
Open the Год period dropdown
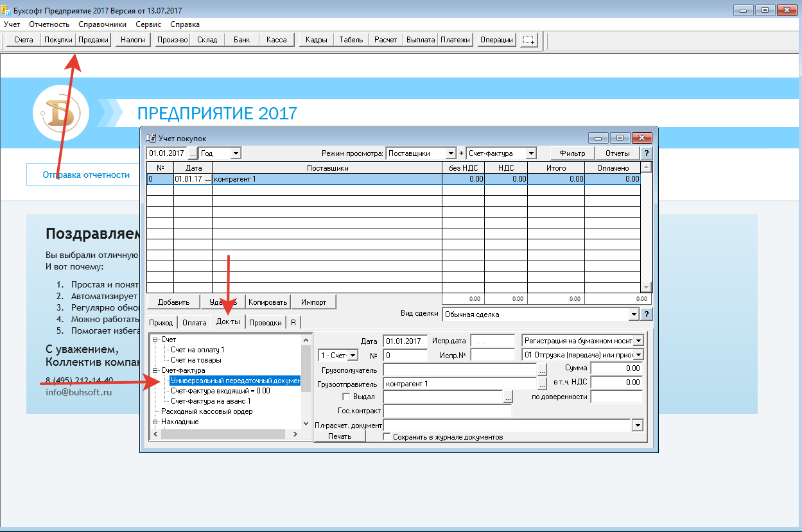[x=236, y=153]
